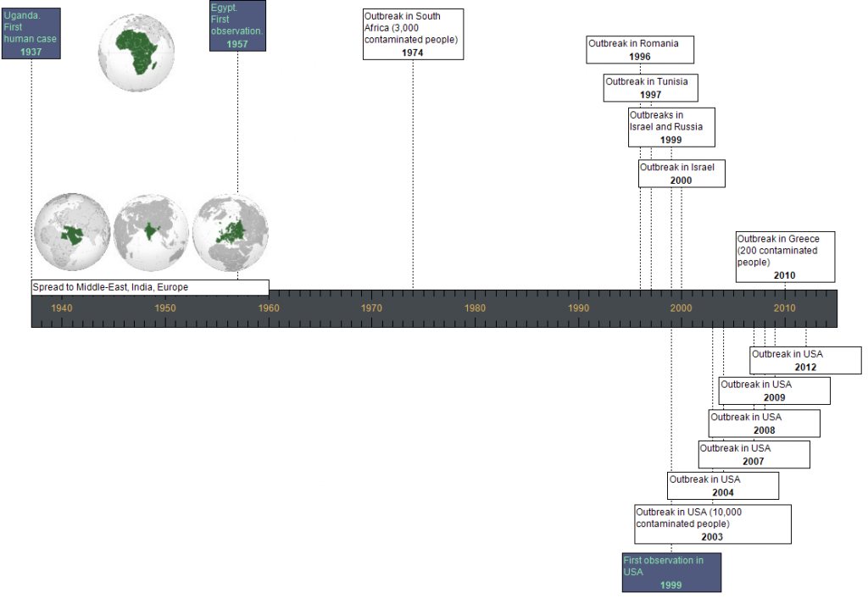Open the Outbreak in USA 2004 event

[721, 485]
